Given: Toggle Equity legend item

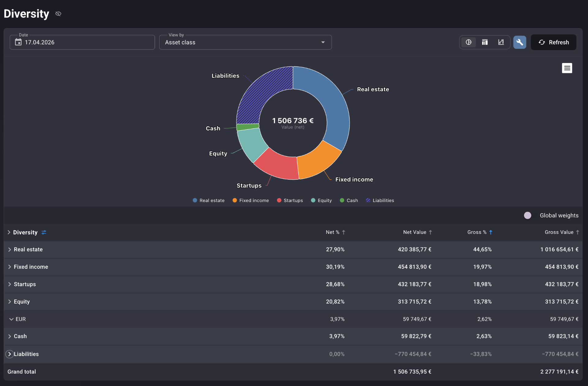Looking at the screenshot, I should click(x=321, y=200).
